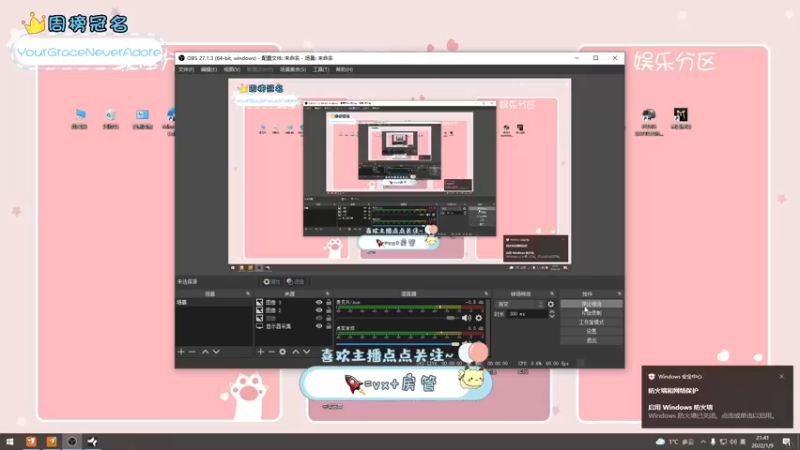
Task: Open the taskbar clock showing 21:41
Action: [x=763, y=441]
